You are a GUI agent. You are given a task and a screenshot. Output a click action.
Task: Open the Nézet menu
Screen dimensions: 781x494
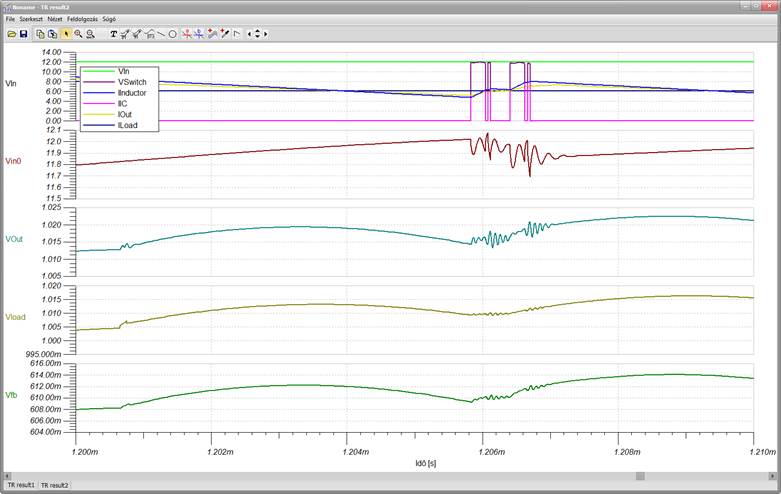55,19
